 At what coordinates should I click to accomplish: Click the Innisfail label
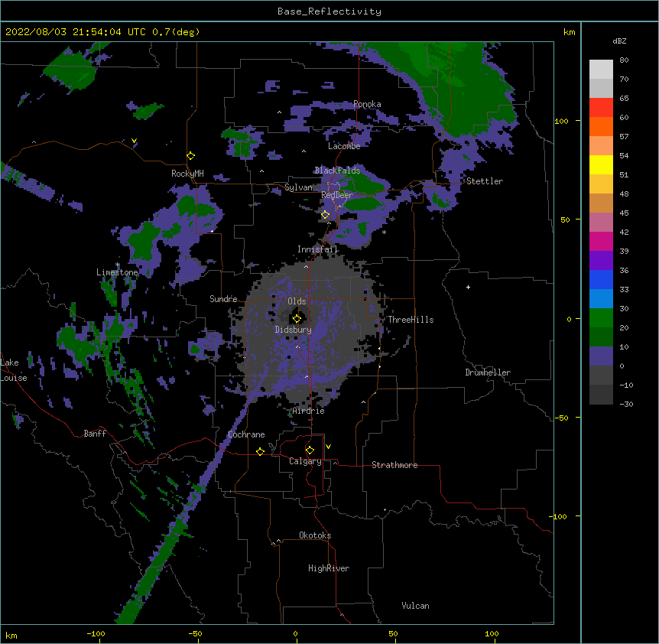point(318,249)
